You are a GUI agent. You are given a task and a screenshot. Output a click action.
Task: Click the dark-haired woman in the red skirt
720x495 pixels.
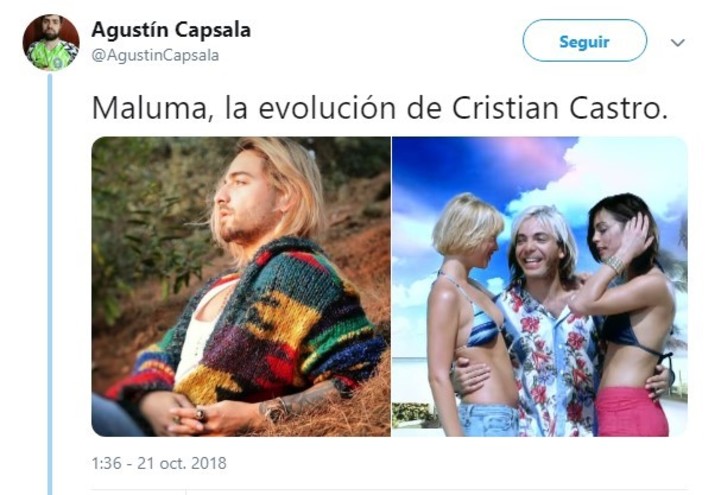(x=631, y=317)
